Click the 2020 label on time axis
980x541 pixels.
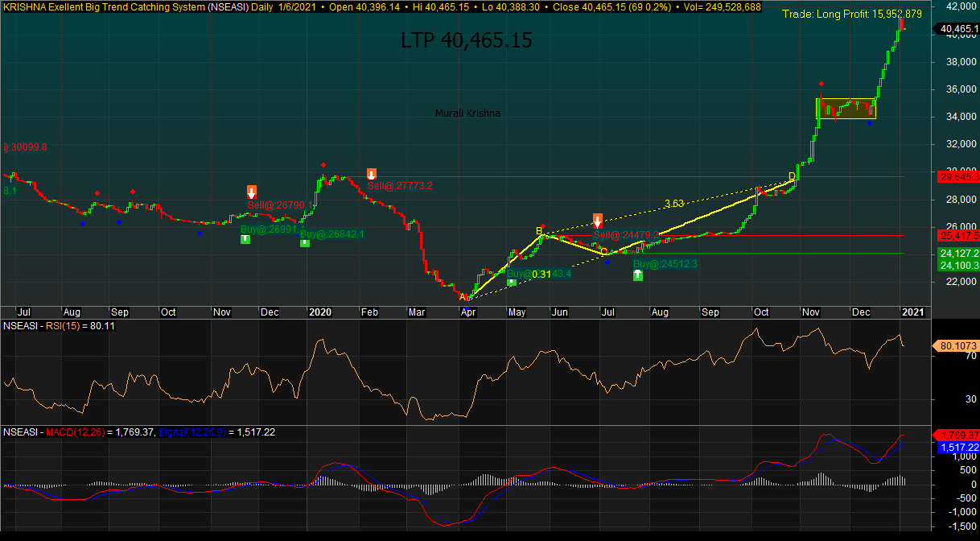tap(320, 312)
